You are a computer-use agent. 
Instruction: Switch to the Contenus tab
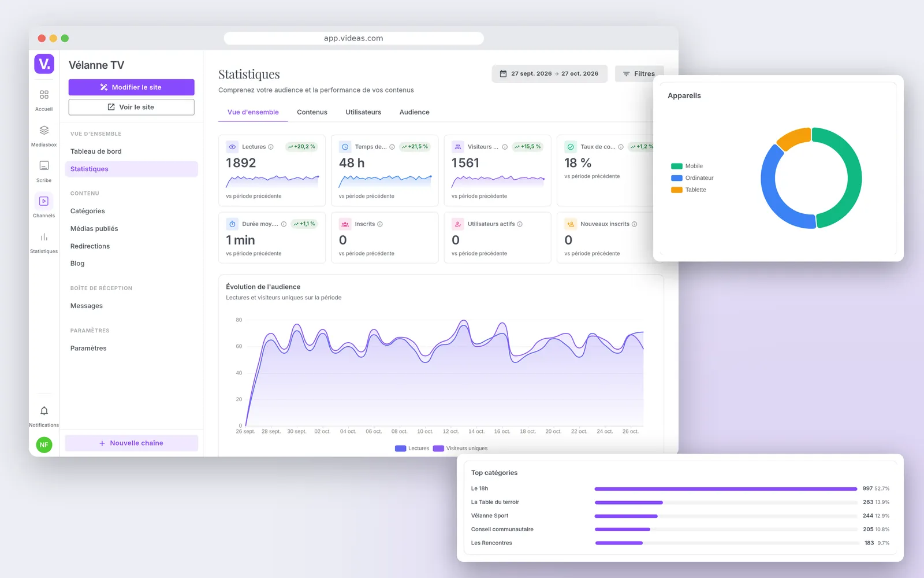pyautogui.click(x=312, y=112)
